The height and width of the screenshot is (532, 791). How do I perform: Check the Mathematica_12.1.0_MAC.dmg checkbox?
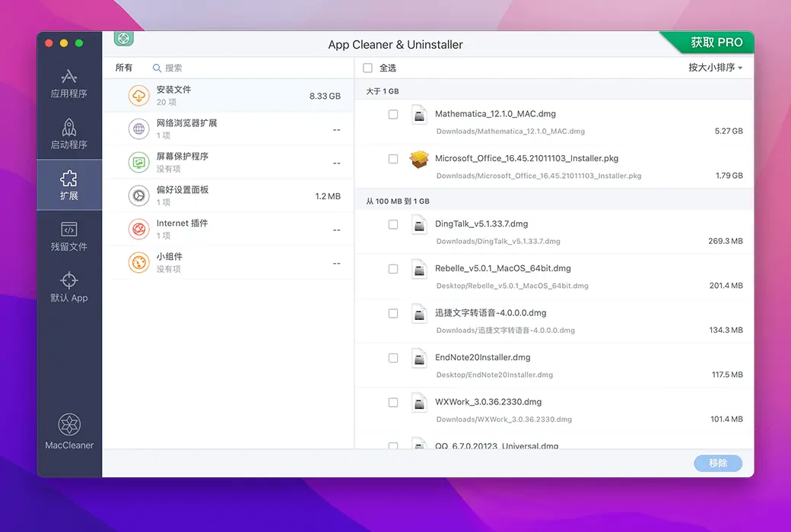coord(393,115)
